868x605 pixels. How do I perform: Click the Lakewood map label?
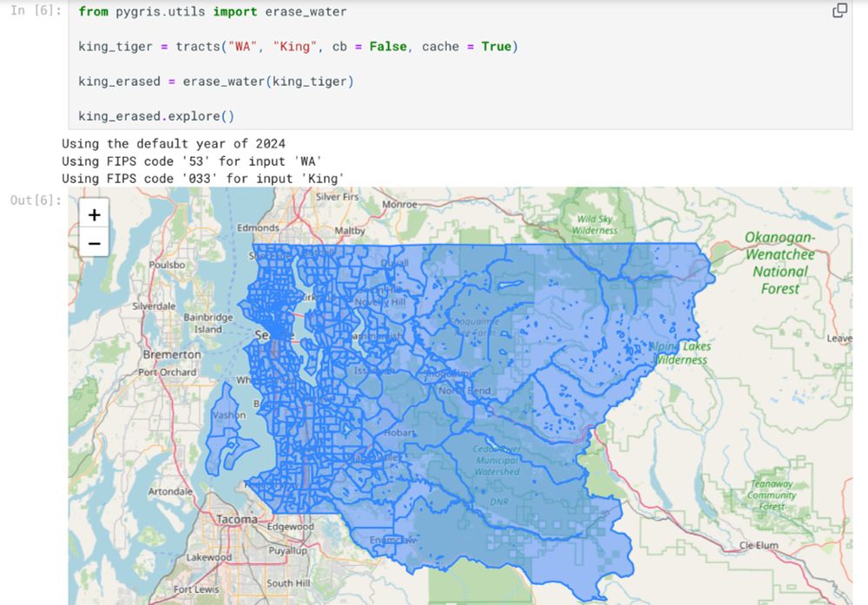tap(208, 557)
